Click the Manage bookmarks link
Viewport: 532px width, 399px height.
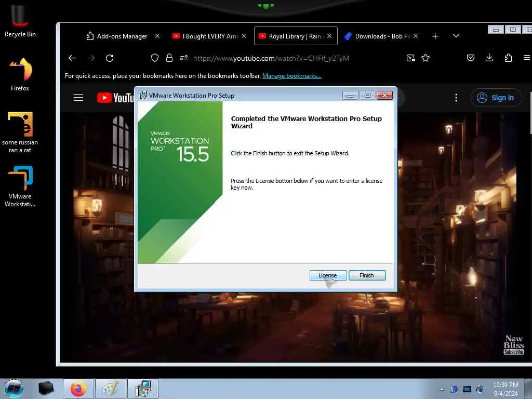pos(292,76)
